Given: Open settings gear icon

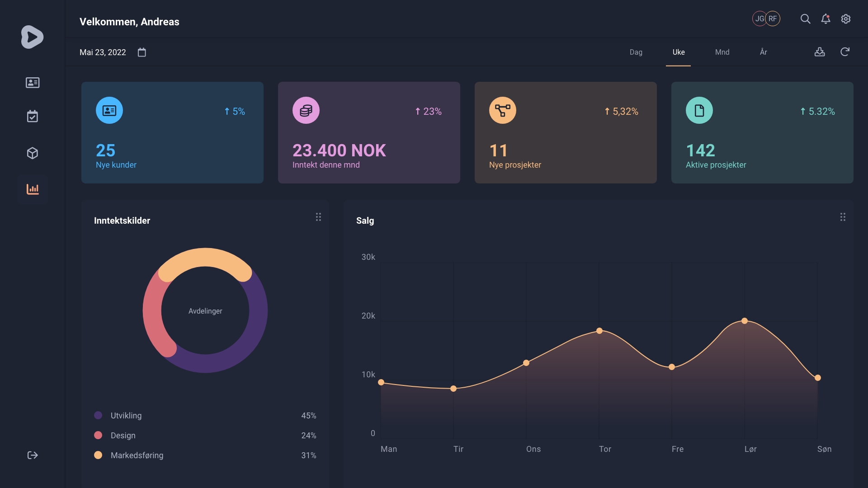Looking at the screenshot, I should coord(846,19).
